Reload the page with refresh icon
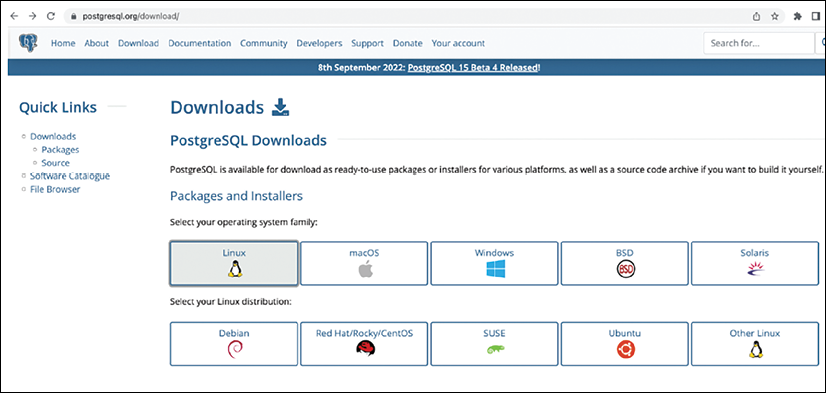826x393 pixels. point(51,16)
